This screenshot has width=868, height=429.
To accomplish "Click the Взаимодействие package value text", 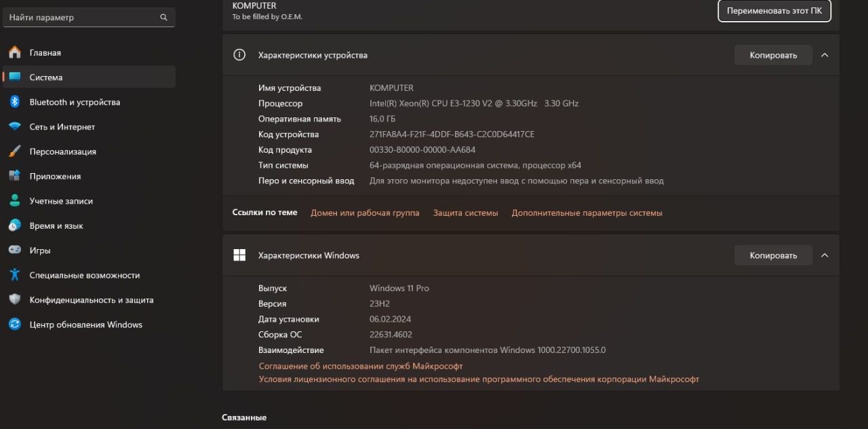I will tap(488, 350).
